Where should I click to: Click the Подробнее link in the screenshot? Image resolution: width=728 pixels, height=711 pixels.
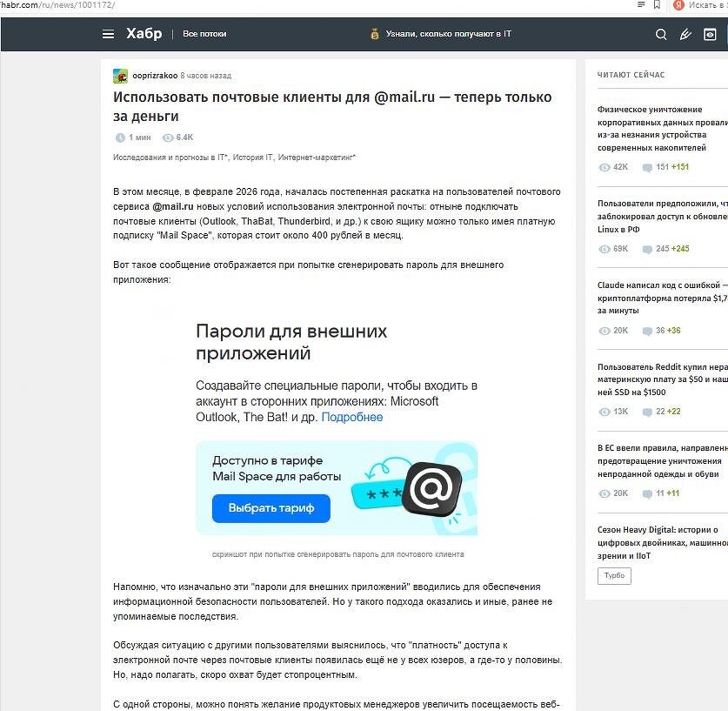[x=352, y=417]
